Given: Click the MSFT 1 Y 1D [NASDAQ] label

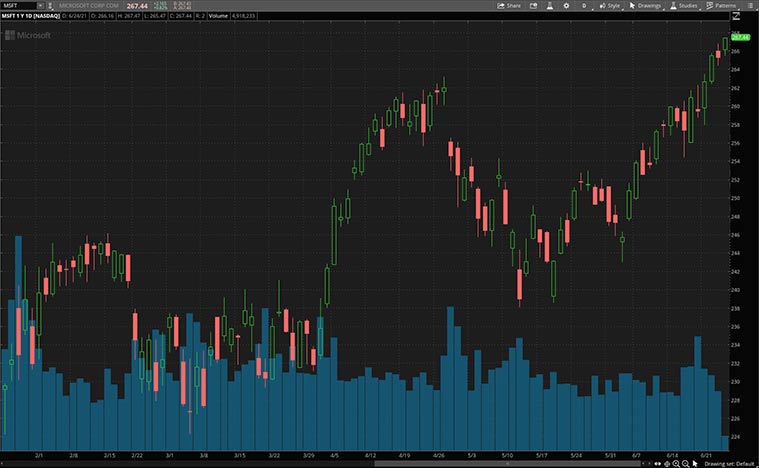Looking at the screenshot, I should [30, 16].
